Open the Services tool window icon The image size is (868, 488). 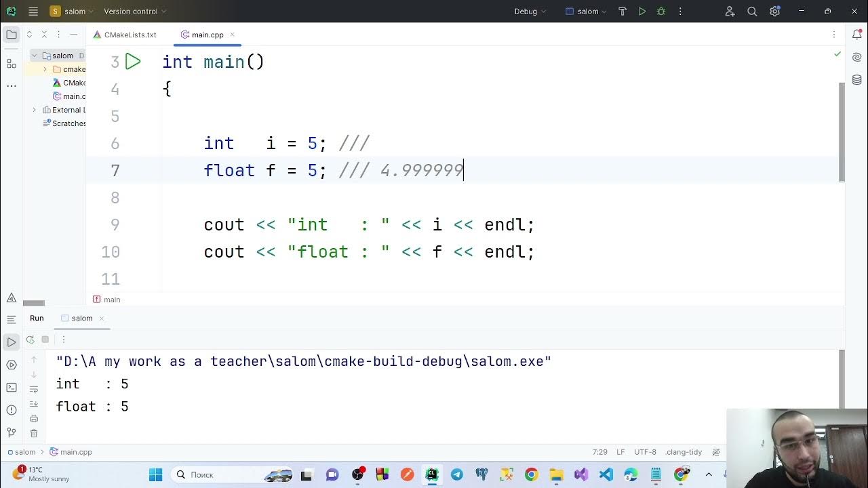coord(12,365)
